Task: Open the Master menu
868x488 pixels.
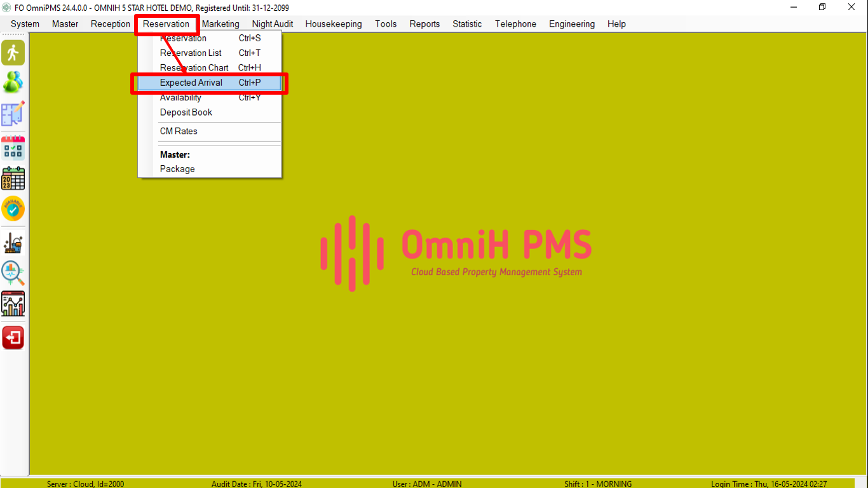Action: 65,24
